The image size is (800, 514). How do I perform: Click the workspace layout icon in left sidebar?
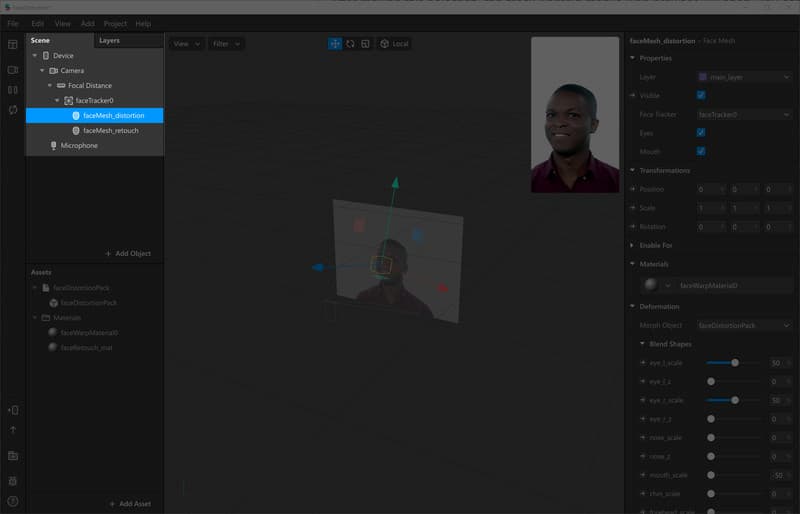coord(13,44)
